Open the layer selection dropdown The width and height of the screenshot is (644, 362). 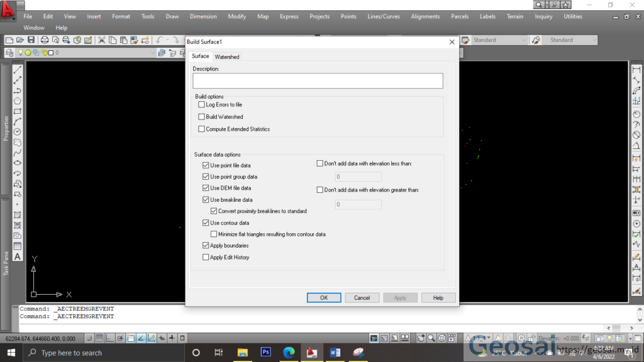click(153, 53)
